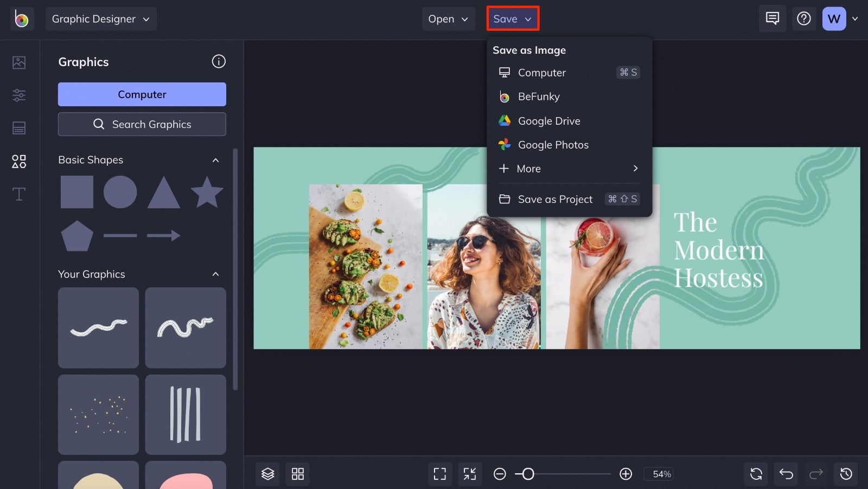
Task: Open the Image Manager panel
Action: [x=18, y=62]
